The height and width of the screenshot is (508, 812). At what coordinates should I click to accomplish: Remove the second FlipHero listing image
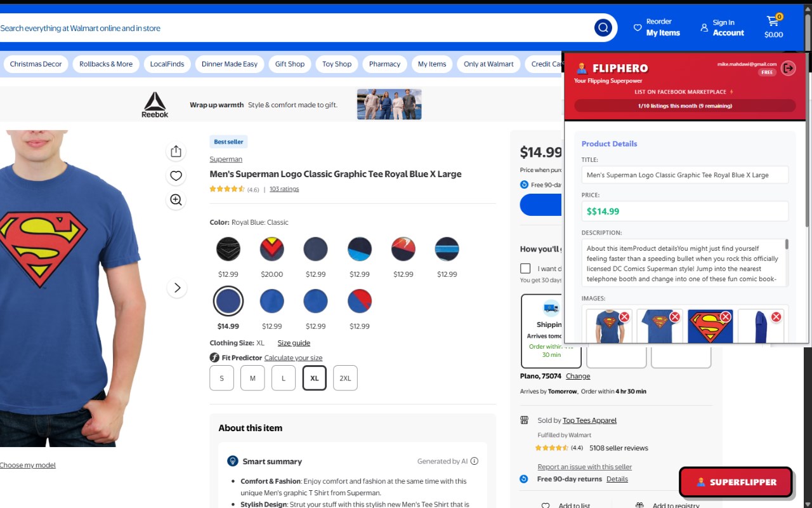tap(675, 316)
